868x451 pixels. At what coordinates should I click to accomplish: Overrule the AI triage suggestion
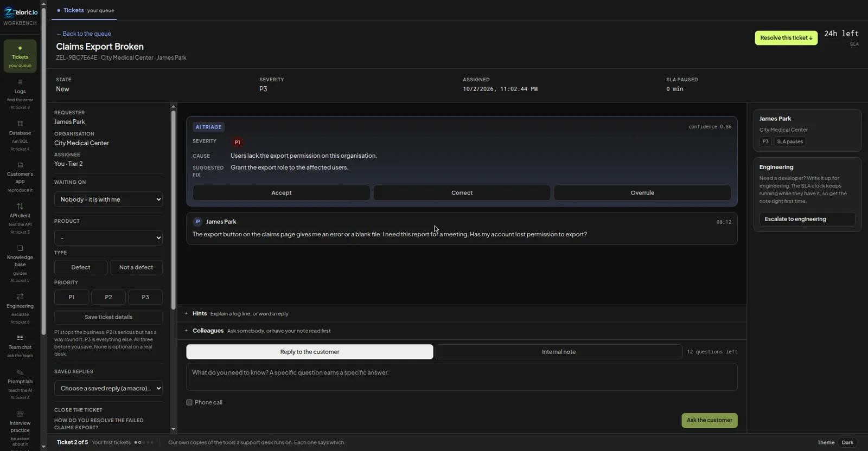point(642,192)
